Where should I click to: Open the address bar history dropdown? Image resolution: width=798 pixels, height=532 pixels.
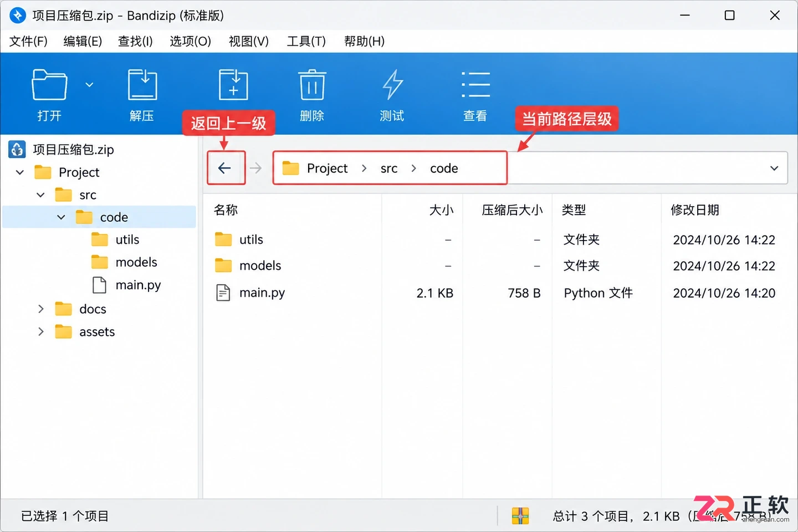[774, 168]
